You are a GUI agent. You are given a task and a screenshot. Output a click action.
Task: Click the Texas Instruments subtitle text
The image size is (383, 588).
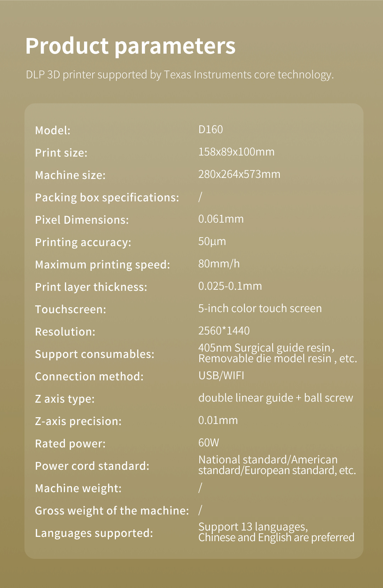coord(179,75)
